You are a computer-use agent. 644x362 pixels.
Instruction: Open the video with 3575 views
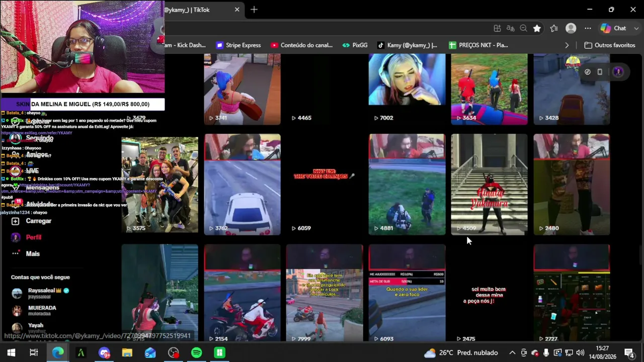point(159,185)
